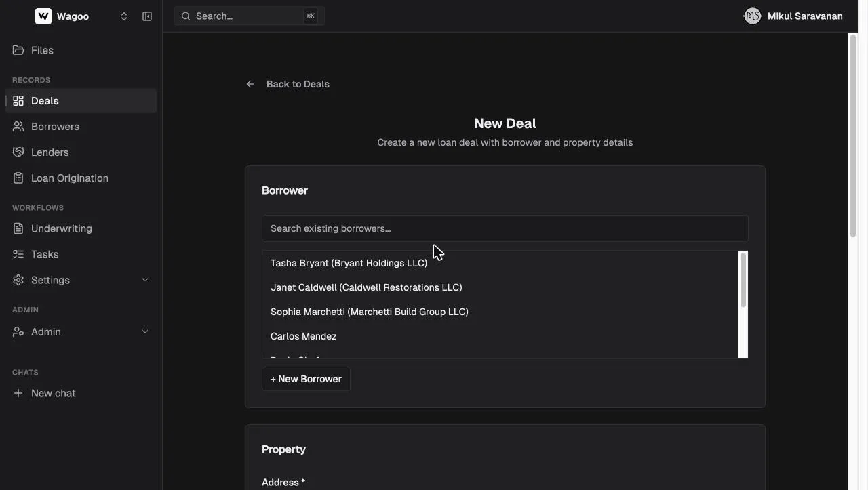Open Mikul Saravanan user menu name
This screenshot has width=868, height=490.
(805, 16)
